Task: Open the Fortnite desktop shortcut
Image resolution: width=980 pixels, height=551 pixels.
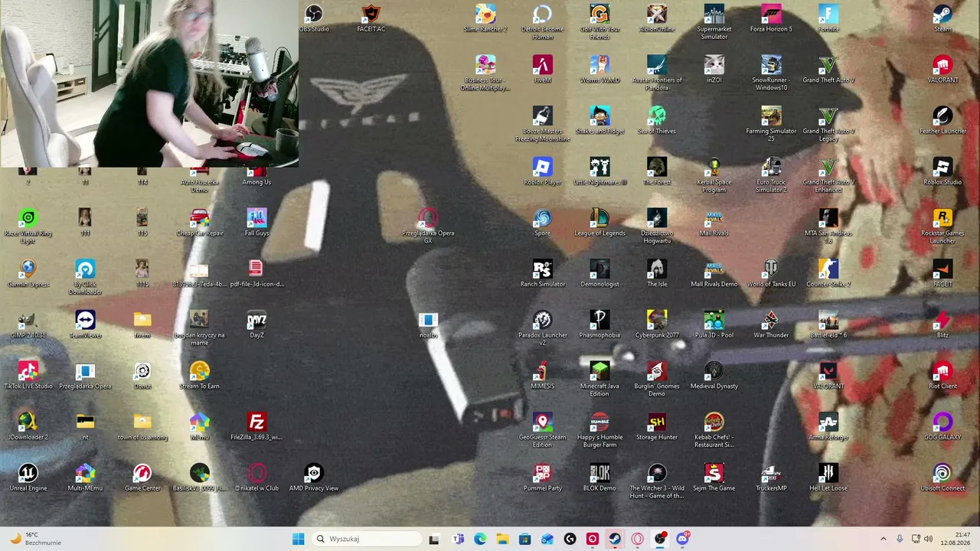Action: [x=828, y=18]
